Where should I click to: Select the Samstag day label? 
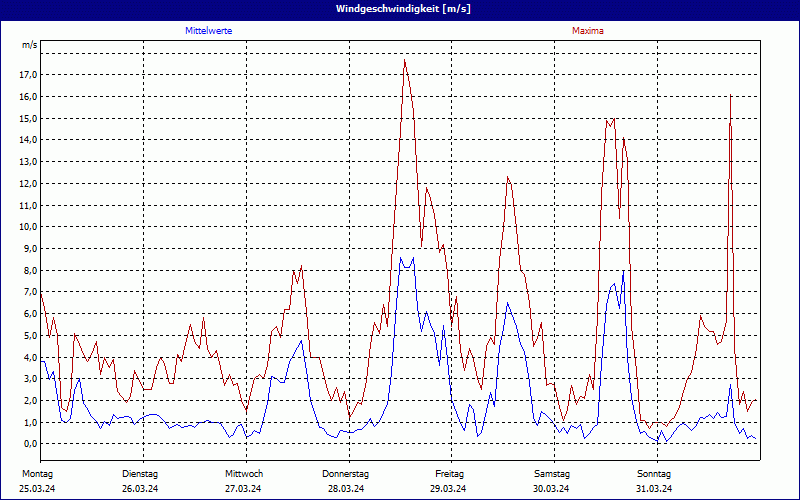click(x=552, y=473)
